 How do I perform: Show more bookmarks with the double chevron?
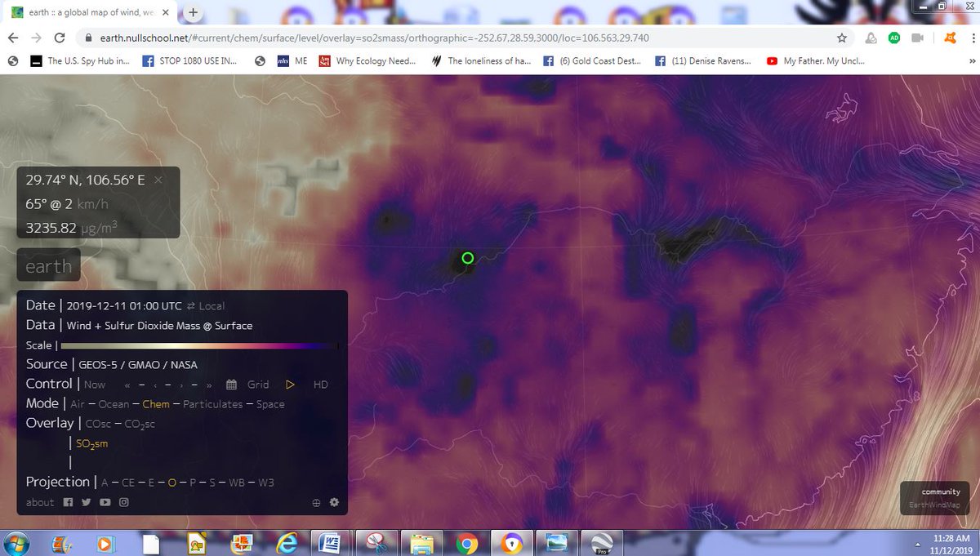[x=971, y=60]
